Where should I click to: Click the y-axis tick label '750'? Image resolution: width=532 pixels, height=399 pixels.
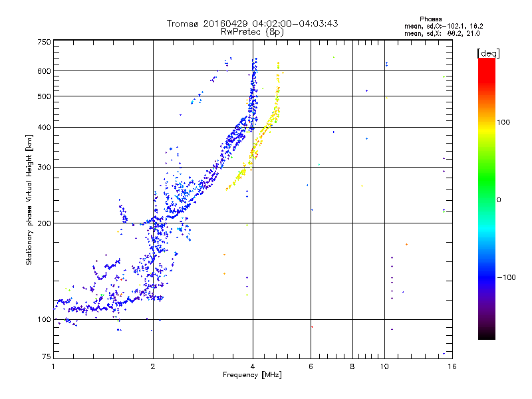[x=44, y=42]
